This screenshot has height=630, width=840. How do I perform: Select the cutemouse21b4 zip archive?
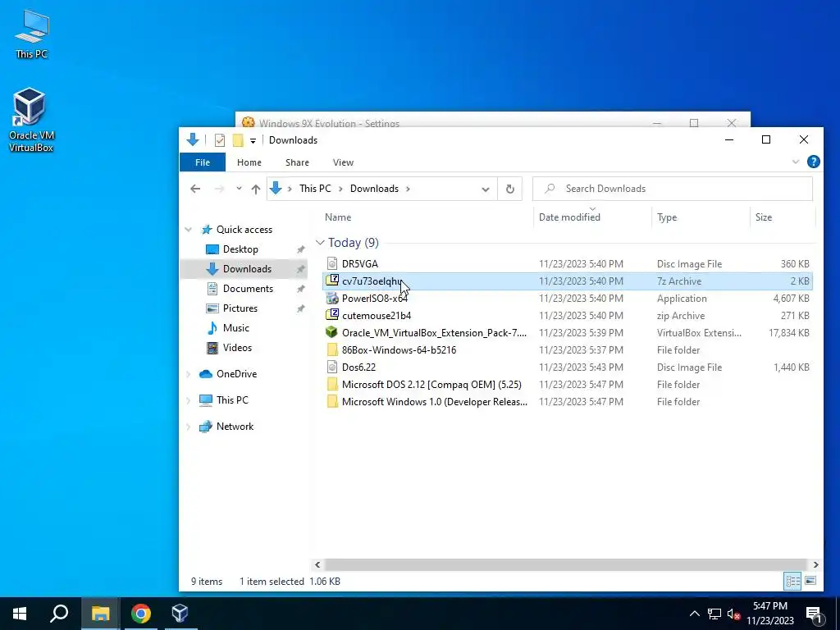coord(568,316)
